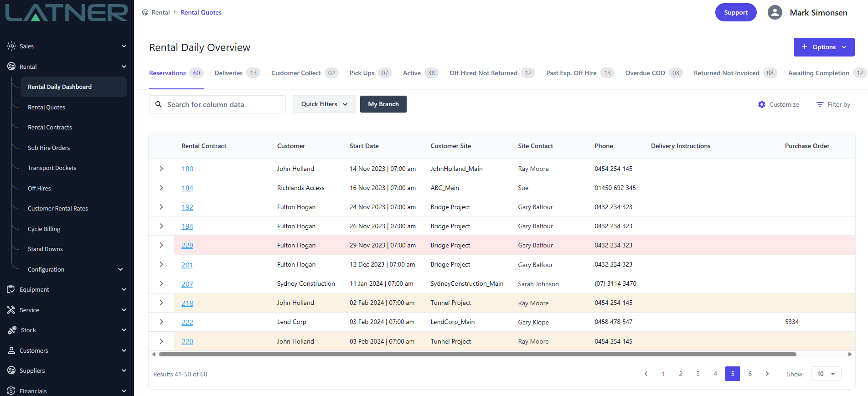This screenshot has width=868, height=396.
Task: Open the Quick Filters dropdown
Action: (324, 104)
